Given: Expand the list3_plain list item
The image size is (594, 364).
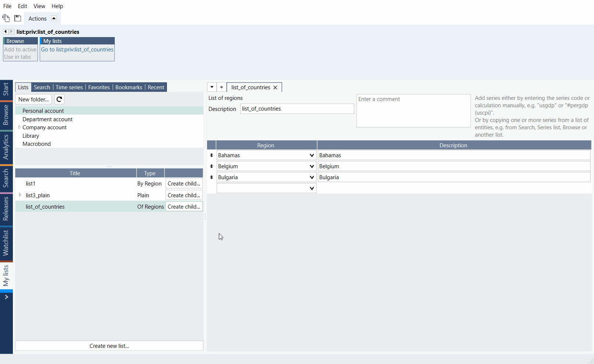Looking at the screenshot, I should 20,195.
